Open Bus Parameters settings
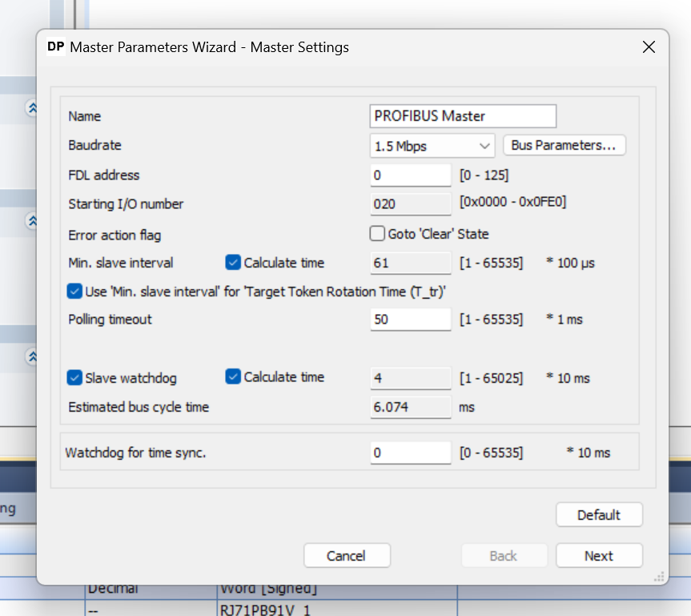Image resolution: width=691 pixels, height=616 pixels. [564, 146]
